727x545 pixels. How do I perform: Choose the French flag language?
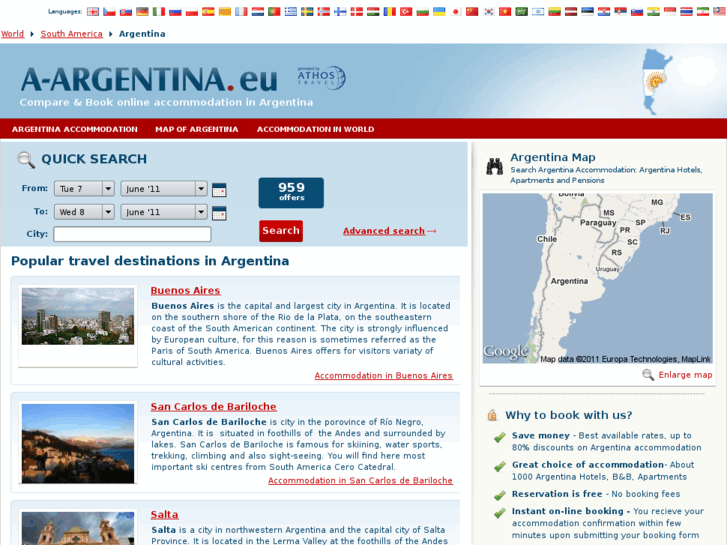(x=241, y=12)
